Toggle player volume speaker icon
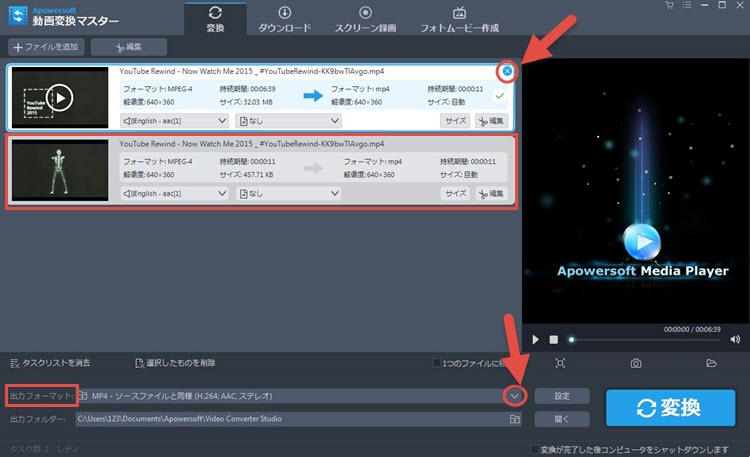 735,340
